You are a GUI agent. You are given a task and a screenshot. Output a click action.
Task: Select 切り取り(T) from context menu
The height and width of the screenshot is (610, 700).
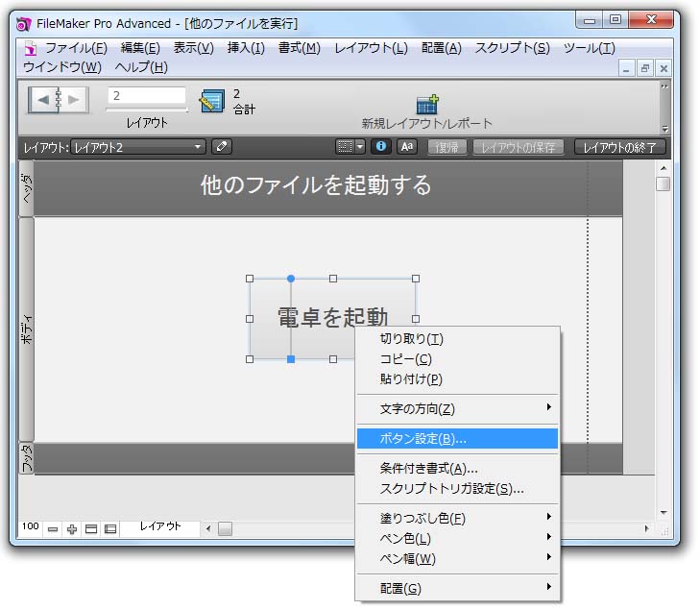click(x=457, y=338)
